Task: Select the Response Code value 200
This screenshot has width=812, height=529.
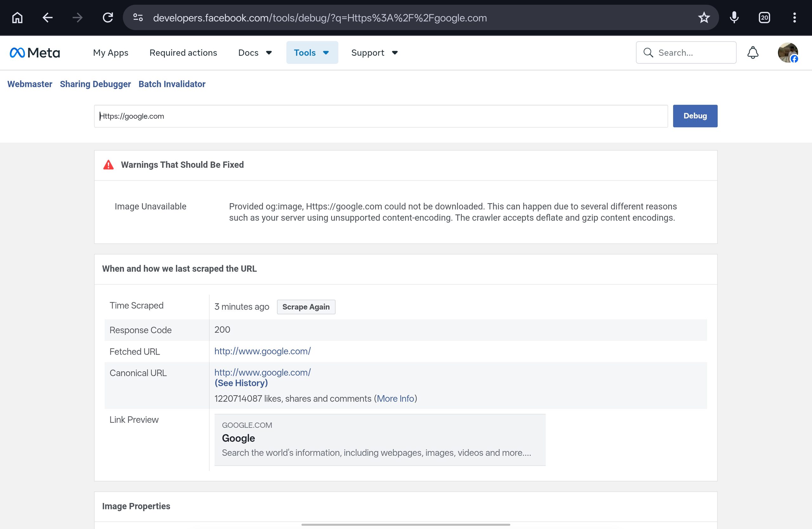Action: click(222, 330)
